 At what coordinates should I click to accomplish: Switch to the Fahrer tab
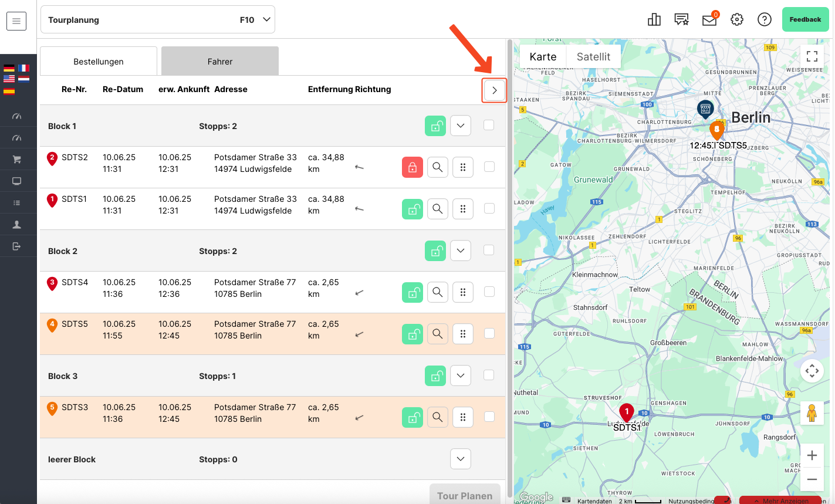pyautogui.click(x=220, y=61)
